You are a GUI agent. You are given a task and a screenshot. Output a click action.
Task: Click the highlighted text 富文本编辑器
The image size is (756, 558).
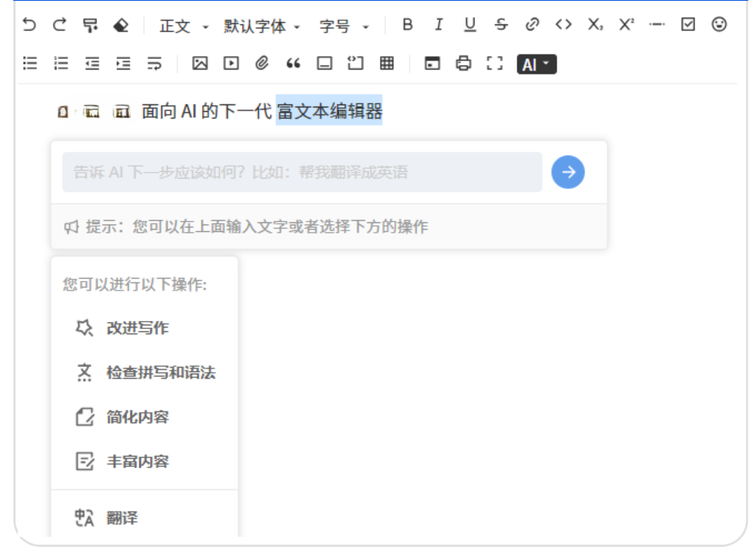329,111
